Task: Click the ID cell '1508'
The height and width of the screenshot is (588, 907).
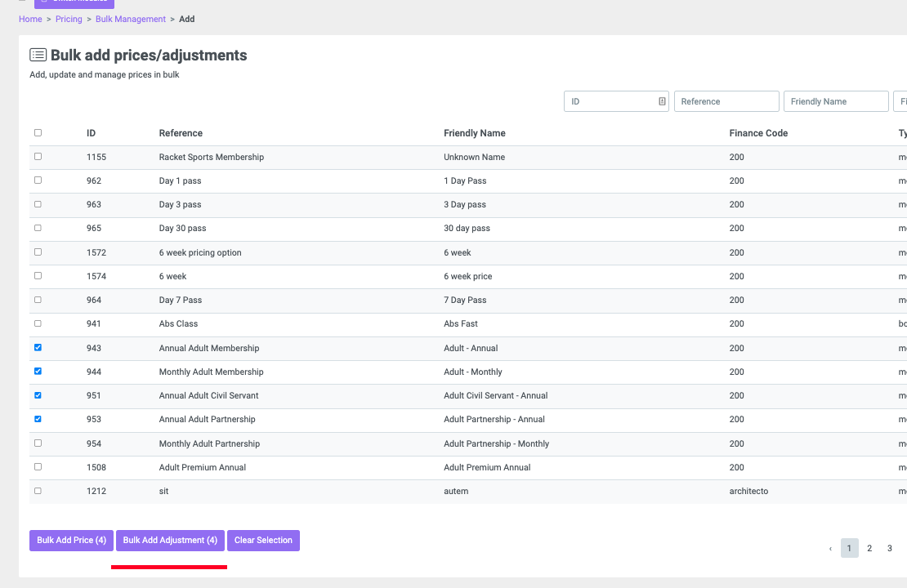Action: (x=96, y=467)
